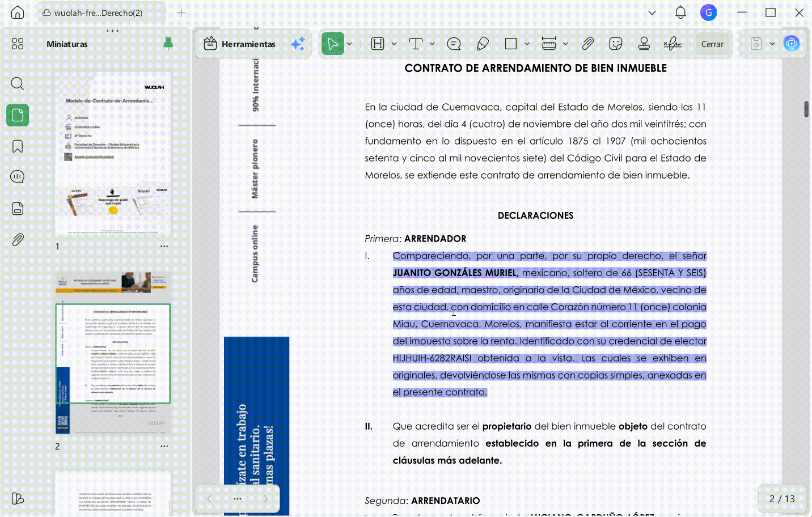Screen dimensions: 812x517
Task: Select page 1 thumbnail
Action: pyautogui.click(x=113, y=153)
